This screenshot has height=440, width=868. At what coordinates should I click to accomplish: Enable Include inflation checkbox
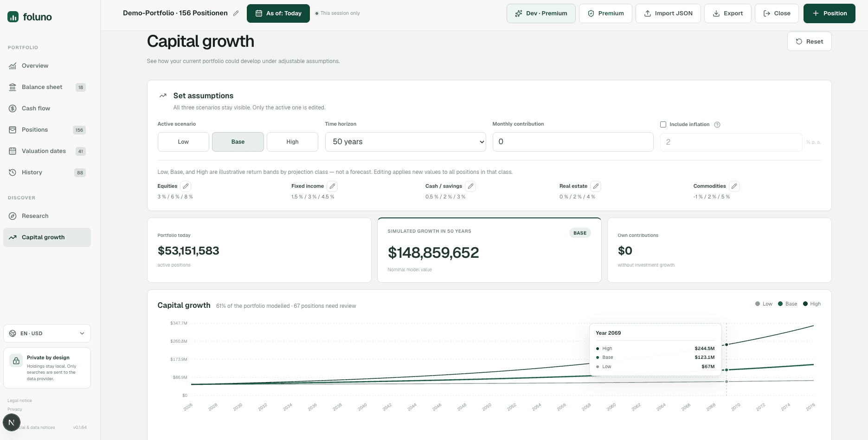tap(663, 124)
